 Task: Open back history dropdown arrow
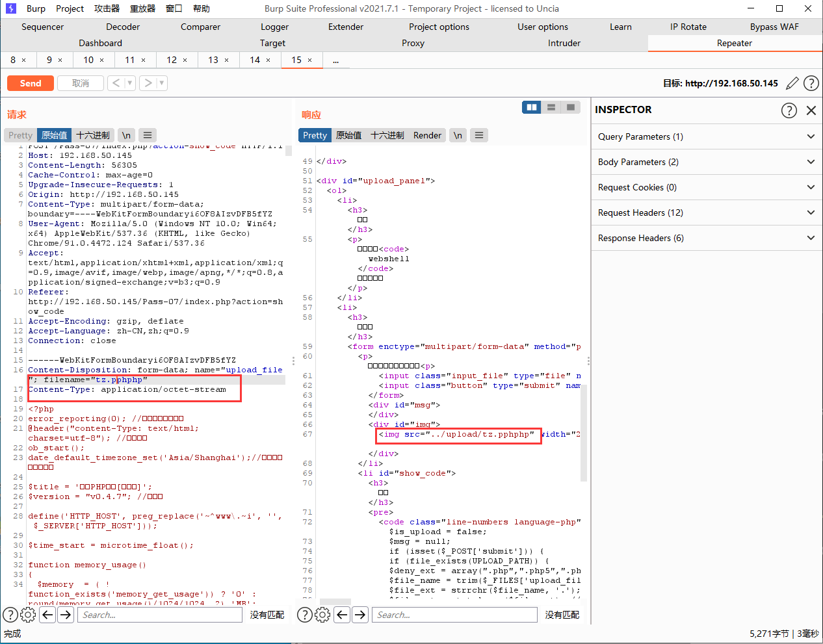point(129,83)
